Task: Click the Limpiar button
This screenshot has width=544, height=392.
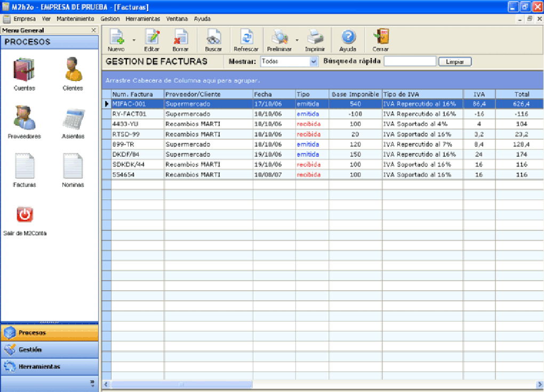Action: (x=455, y=62)
